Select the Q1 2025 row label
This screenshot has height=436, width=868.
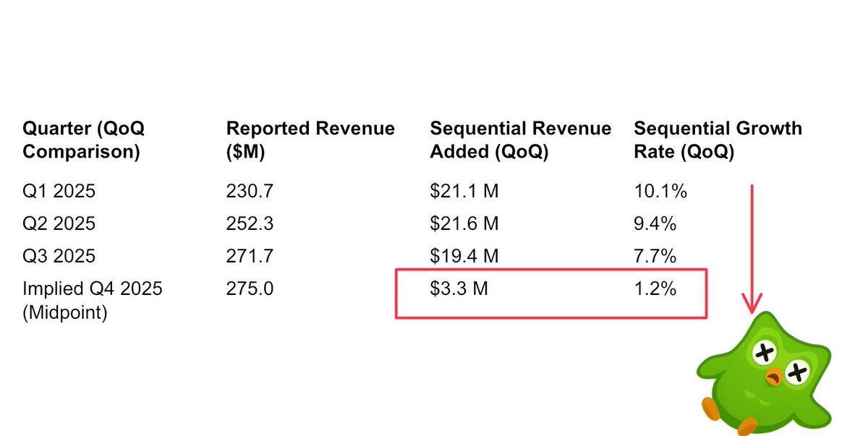point(59,192)
